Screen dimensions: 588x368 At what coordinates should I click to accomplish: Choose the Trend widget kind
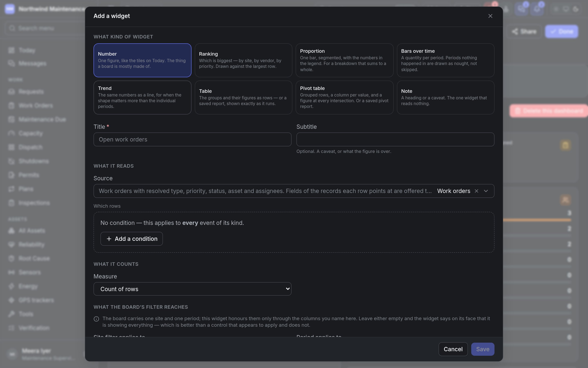pos(142,97)
